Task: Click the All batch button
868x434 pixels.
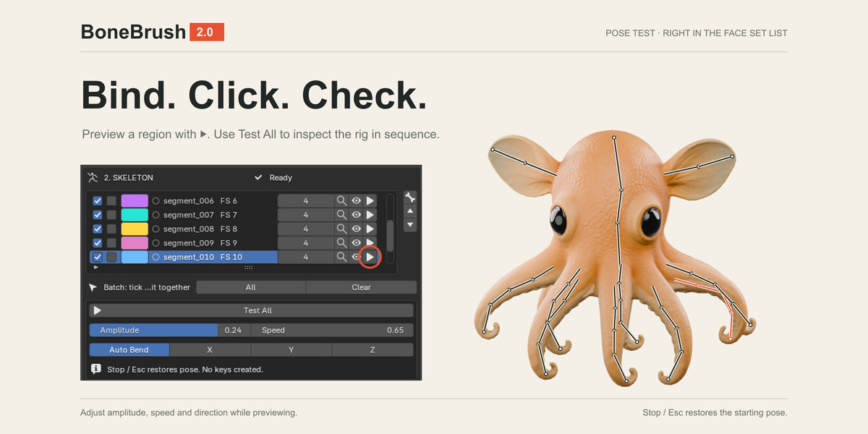Action: [x=250, y=287]
